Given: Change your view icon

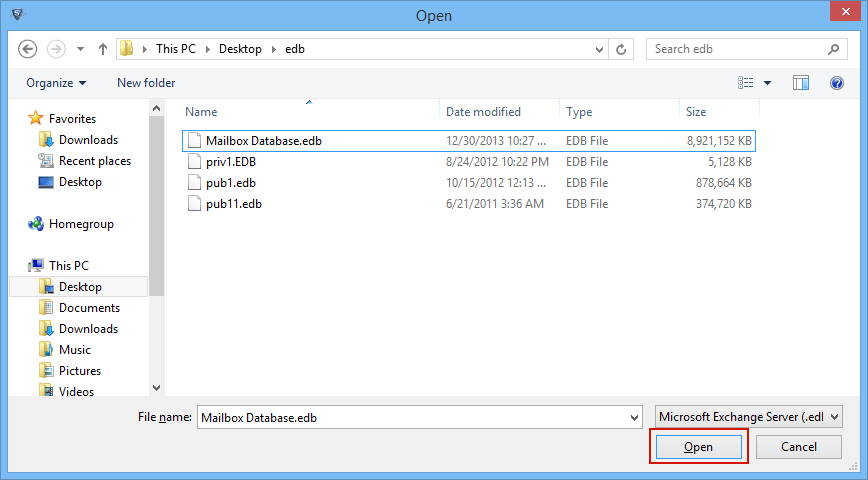Looking at the screenshot, I should [x=746, y=82].
